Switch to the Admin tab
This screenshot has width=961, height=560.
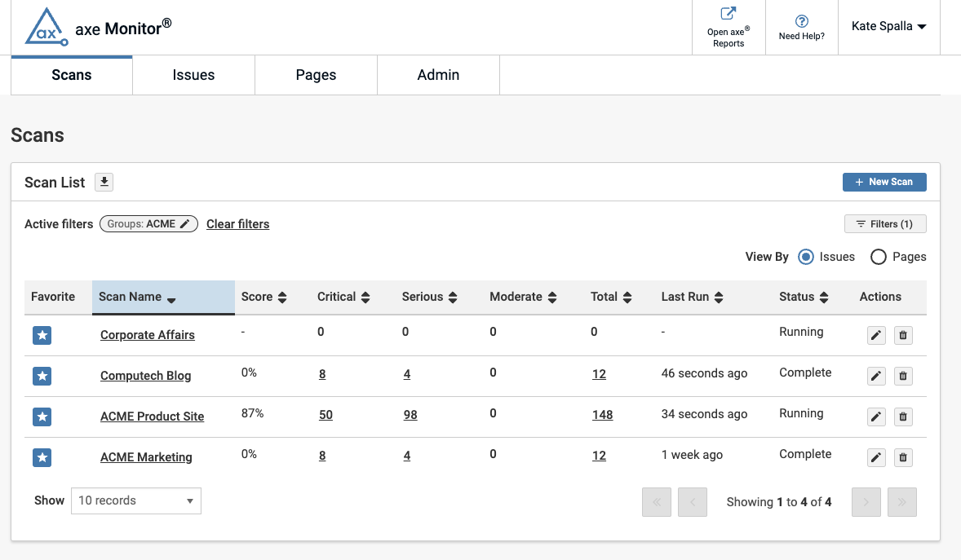coord(438,75)
